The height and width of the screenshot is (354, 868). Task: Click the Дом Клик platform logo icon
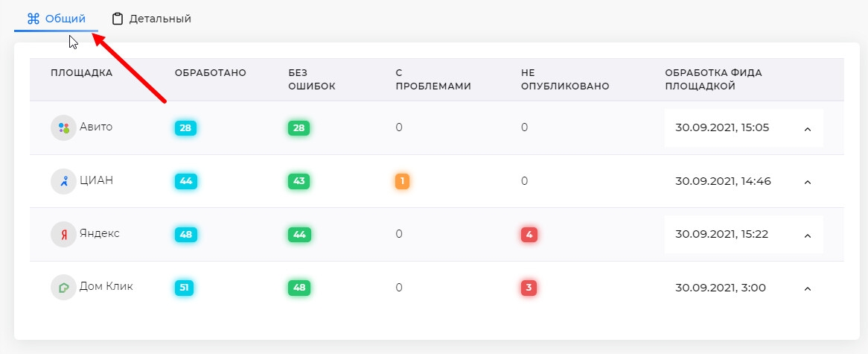[x=63, y=288]
